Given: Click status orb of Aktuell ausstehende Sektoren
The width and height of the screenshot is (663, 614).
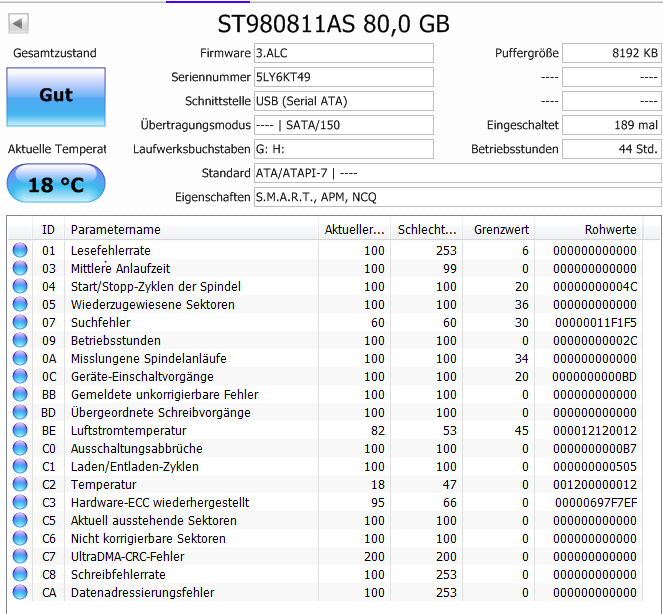Looking at the screenshot, I should tap(20, 521).
